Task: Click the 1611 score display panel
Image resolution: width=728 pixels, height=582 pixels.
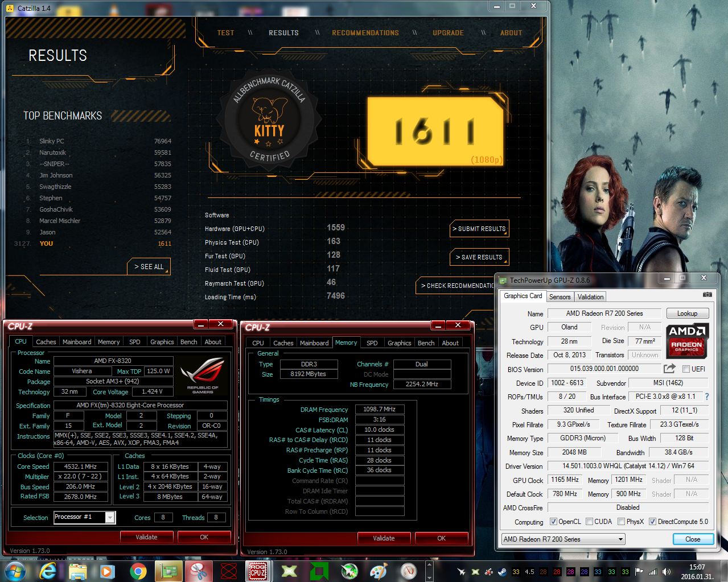Action: pyautogui.click(x=435, y=131)
